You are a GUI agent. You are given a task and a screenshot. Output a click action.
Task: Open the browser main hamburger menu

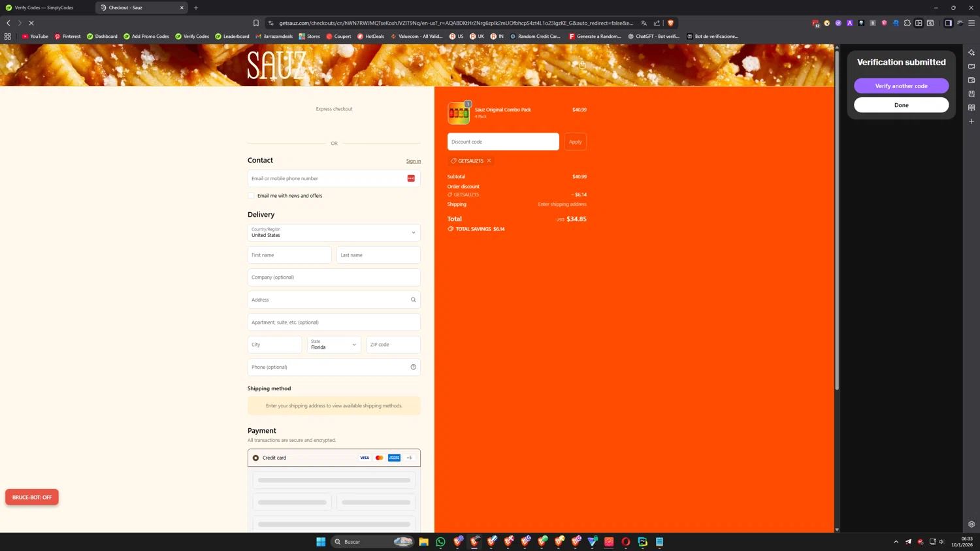tap(972, 23)
